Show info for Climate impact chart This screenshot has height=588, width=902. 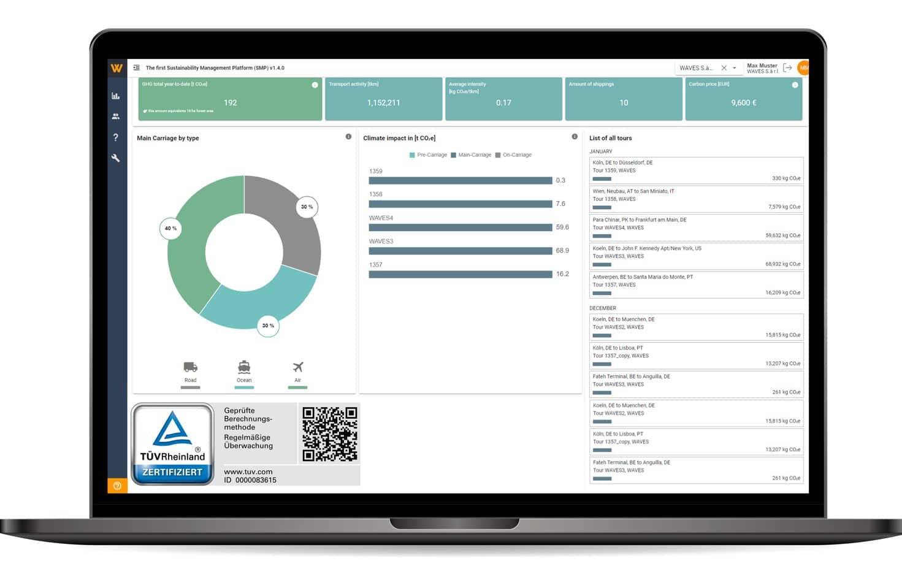point(575,137)
